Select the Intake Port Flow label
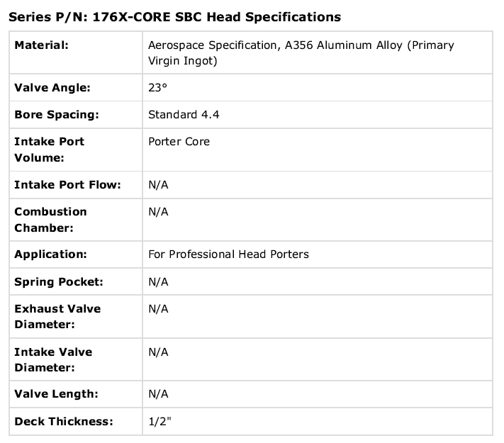The width and height of the screenshot is (504, 443). (67, 185)
